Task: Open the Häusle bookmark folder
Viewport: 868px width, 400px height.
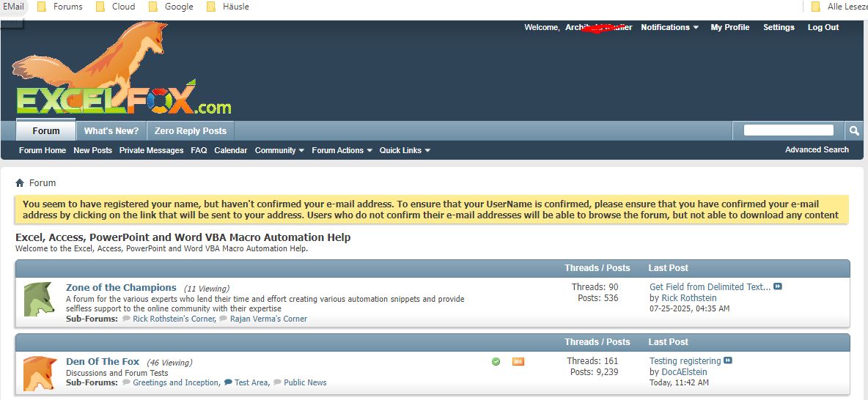Action: pyautogui.click(x=227, y=7)
